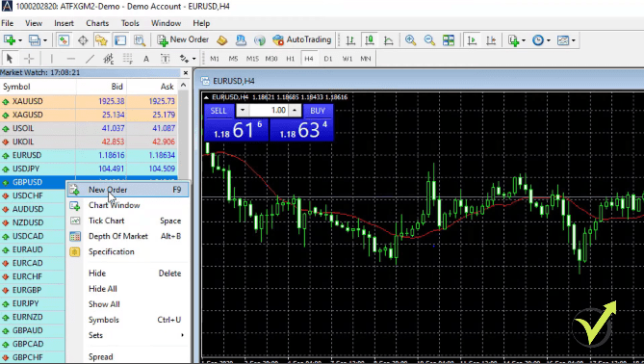The height and width of the screenshot is (364, 644).
Task: Draw horizontal line tool
Action: [70, 59]
